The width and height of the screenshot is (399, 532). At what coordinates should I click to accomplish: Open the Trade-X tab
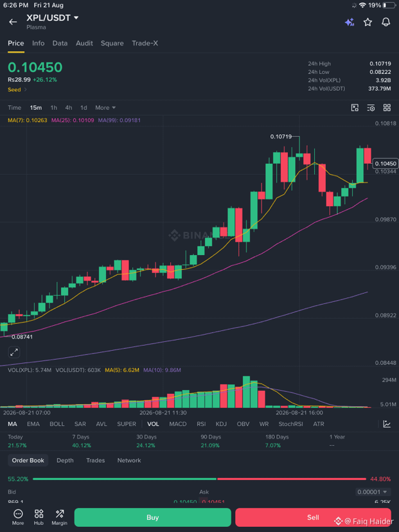tap(145, 43)
